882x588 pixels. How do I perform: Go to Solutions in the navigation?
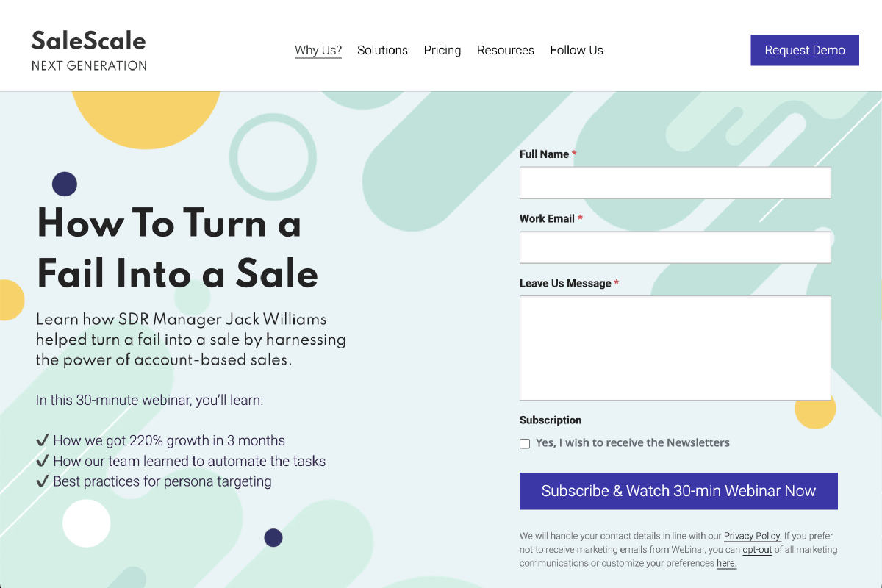click(382, 50)
